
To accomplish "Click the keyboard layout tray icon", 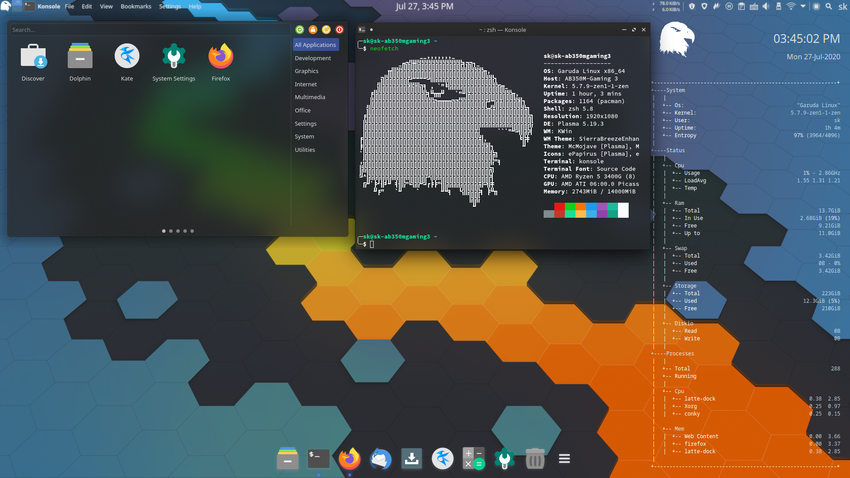I will [754, 7].
